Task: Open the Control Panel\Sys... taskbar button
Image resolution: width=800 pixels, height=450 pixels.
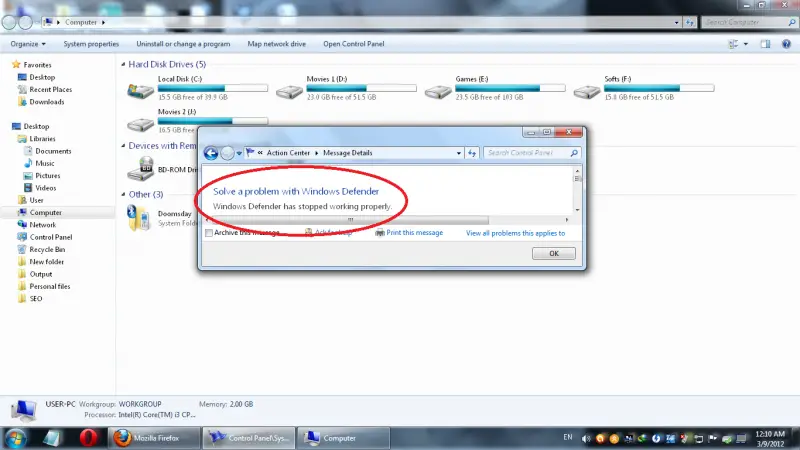Action: pos(249,438)
